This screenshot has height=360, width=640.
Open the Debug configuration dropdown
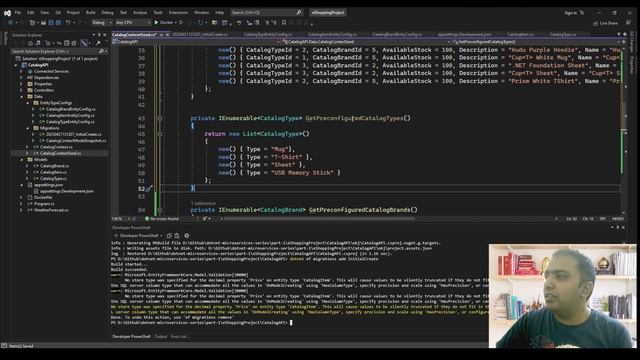[x=101, y=23]
